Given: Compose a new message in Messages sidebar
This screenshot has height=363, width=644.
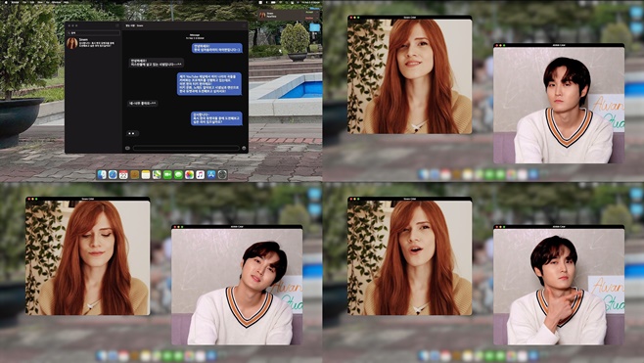Looking at the screenshot, I should pos(117,25).
